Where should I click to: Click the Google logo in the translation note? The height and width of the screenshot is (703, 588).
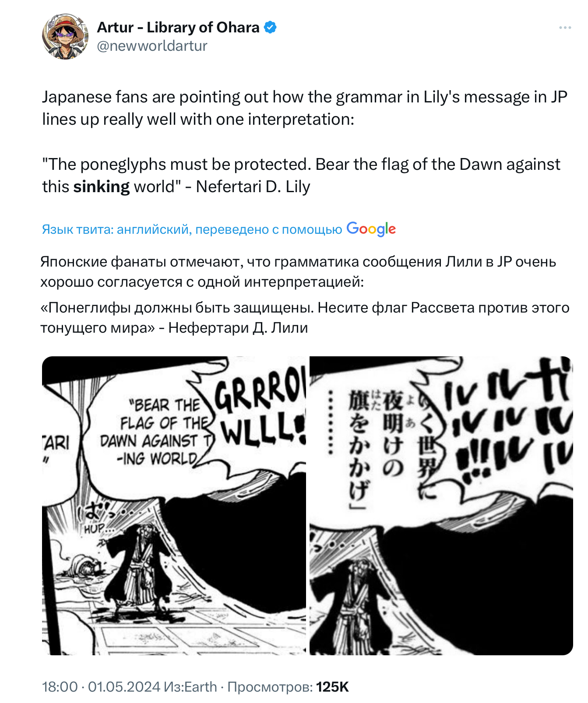(x=371, y=229)
